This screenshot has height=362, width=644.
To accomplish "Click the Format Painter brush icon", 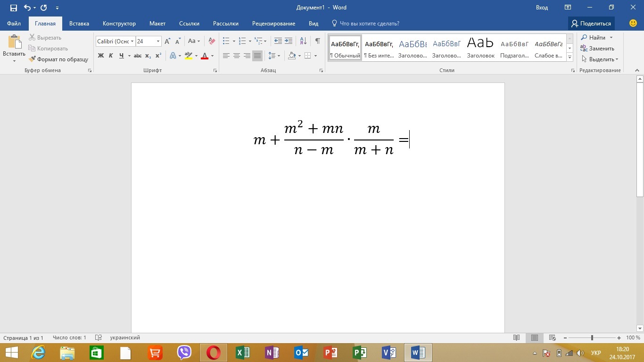I will [x=33, y=59].
